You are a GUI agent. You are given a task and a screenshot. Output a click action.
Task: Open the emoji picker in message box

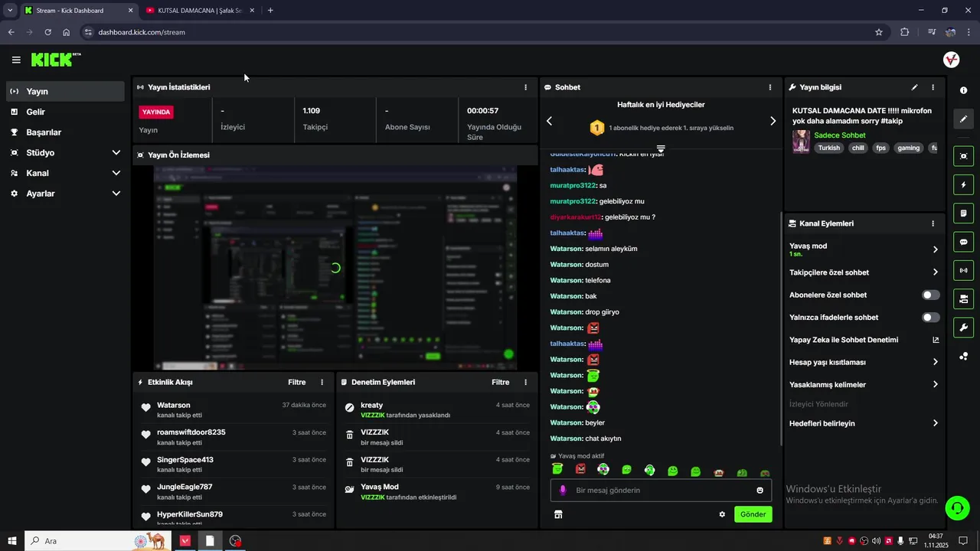[x=759, y=491]
